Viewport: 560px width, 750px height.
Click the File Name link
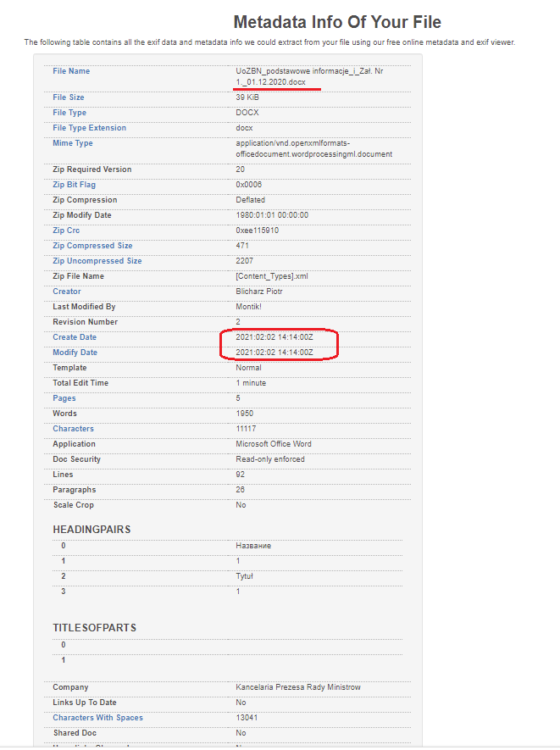(x=71, y=71)
